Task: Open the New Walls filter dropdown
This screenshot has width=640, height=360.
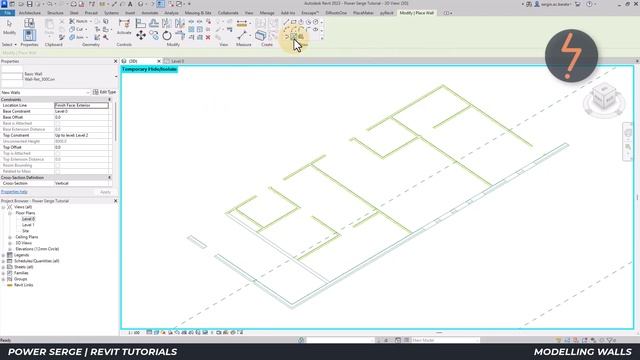Action: tap(88, 93)
